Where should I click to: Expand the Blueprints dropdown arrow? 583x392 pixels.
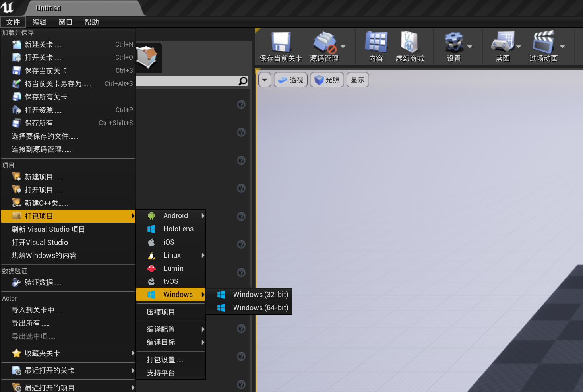click(x=519, y=47)
